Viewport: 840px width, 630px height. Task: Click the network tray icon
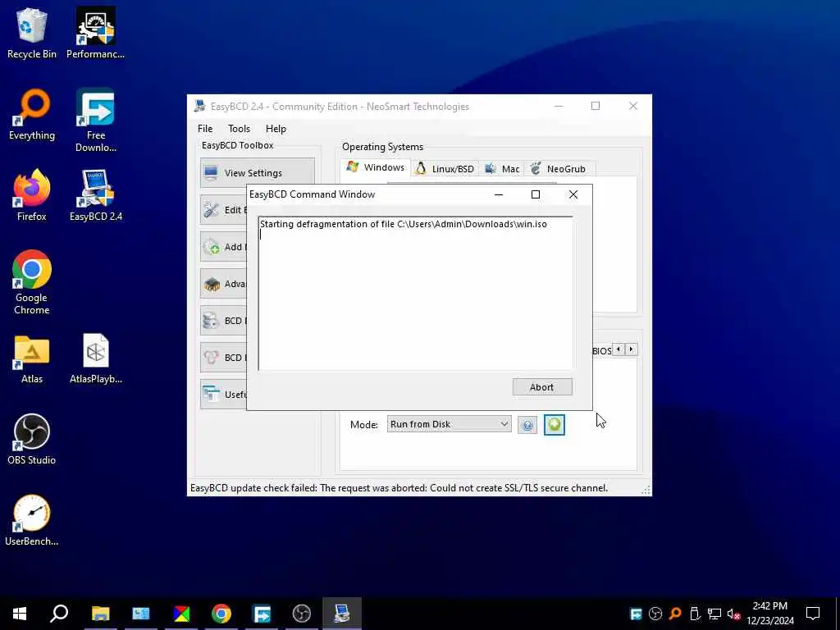[714, 614]
